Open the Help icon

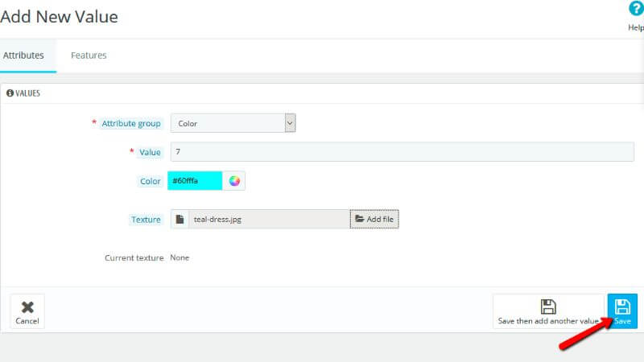tap(636, 9)
